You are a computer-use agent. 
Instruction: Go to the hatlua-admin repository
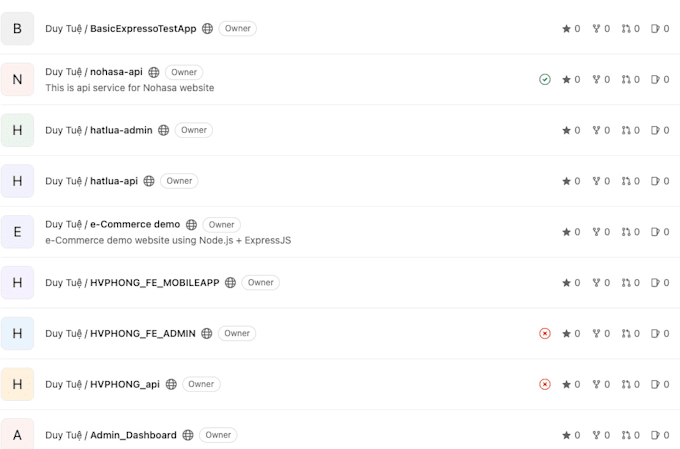coord(121,130)
